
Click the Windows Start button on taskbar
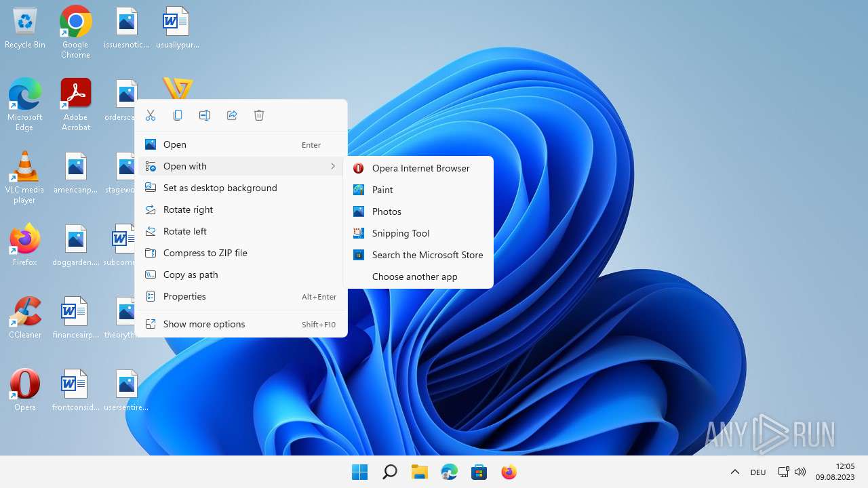359,472
